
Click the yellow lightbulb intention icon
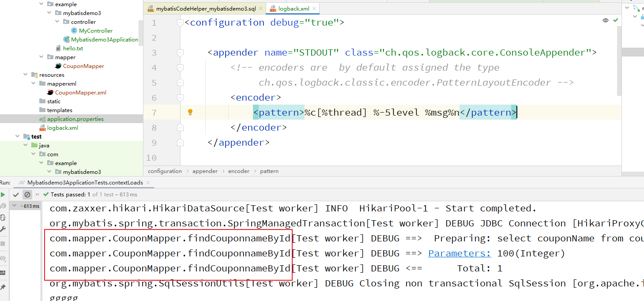(190, 112)
